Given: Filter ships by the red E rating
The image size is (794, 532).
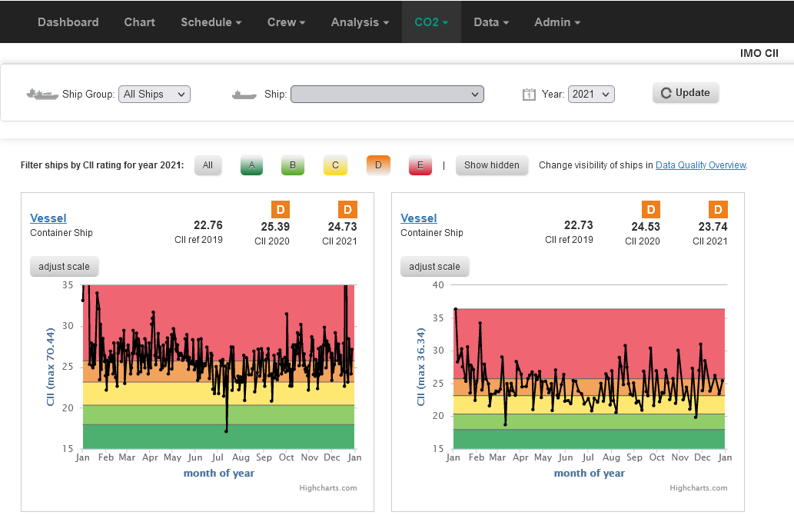Looking at the screenshot, I should tap(420, 165).
